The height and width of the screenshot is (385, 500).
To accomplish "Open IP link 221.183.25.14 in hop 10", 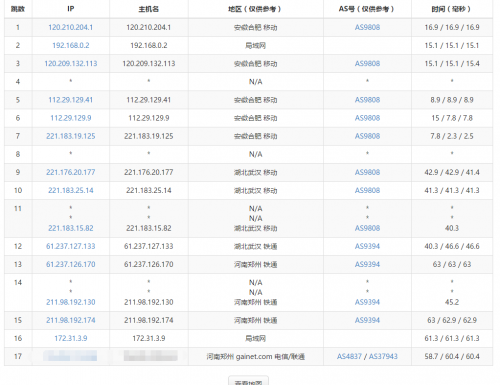I will 71,190.
